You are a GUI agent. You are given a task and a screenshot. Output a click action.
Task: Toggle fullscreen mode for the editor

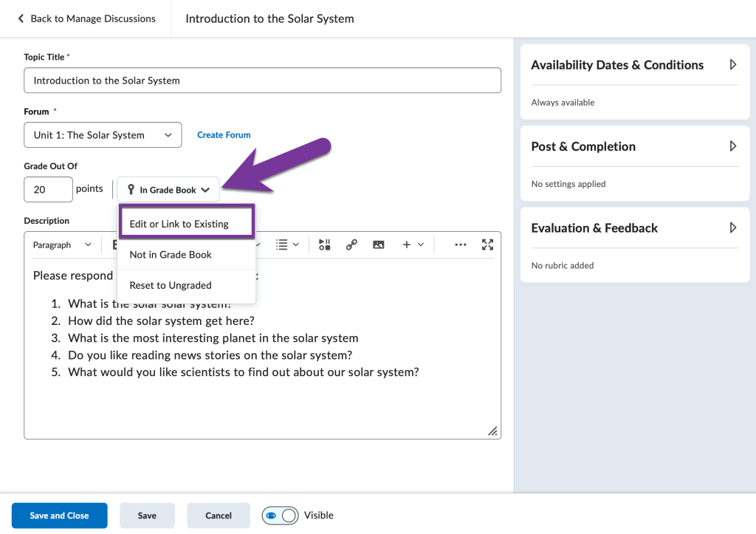487,244
